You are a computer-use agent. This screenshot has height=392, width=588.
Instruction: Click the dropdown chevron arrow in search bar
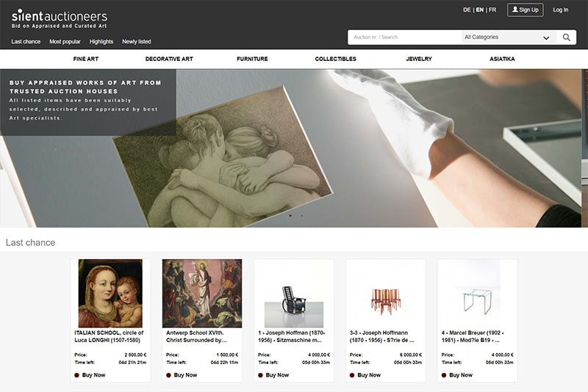click(x=546, y=38)
